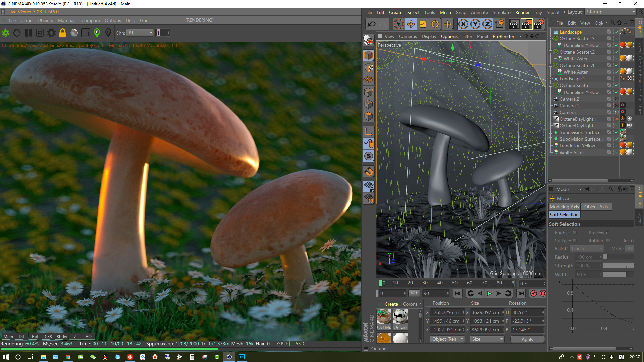This screenshot has height=362, width=644.
Task: Open Render Settings via clapperboard gear icon
Action: click(x=539, y=24)
